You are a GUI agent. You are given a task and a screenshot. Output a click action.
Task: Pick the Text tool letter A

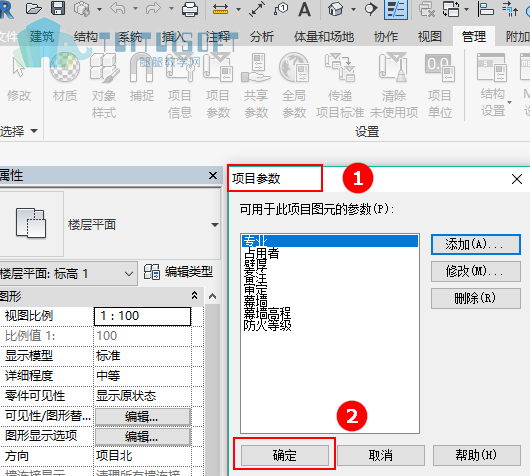305,9
